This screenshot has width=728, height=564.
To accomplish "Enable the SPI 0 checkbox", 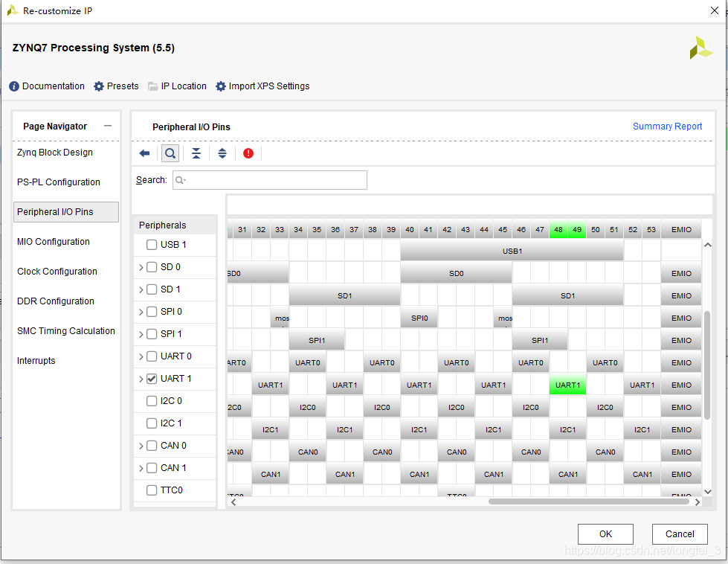I will coord(152,312).
